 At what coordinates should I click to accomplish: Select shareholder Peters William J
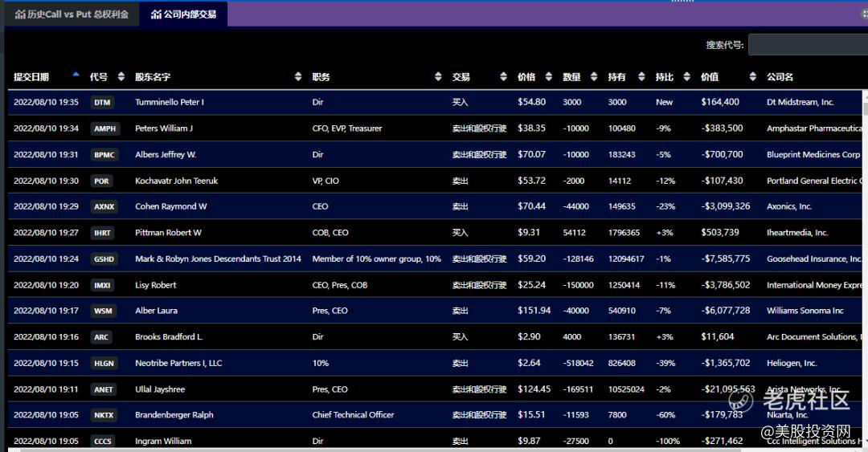tap(164, 128)
